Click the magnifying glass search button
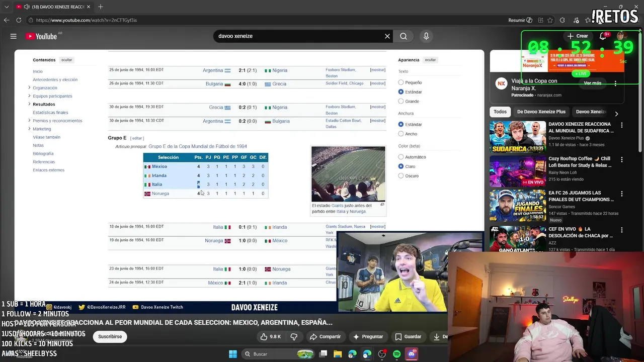644x362 pixels. click(x=404, y=36)
